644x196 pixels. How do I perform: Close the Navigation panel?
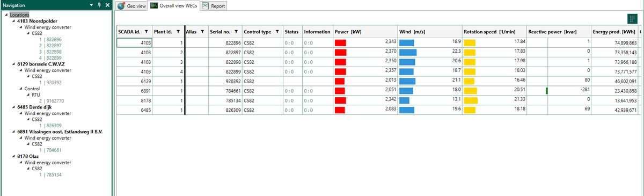tap(107, 4)
